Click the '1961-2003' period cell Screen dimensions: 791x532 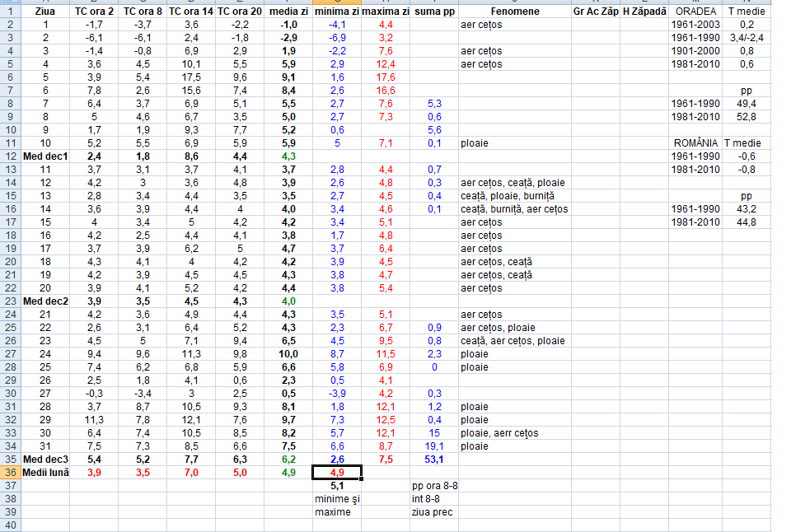[695, 24]
